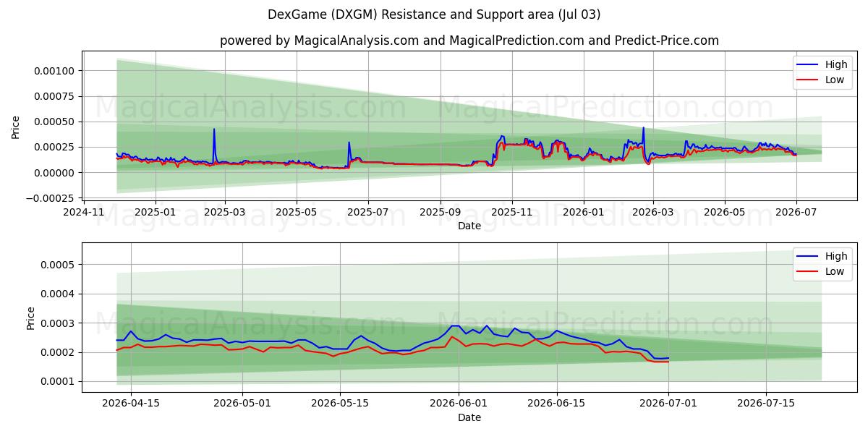This screenshot has height=434, width=868.
Task: Click the top chart y-axis label 0.00050
Action: (54, 122)
